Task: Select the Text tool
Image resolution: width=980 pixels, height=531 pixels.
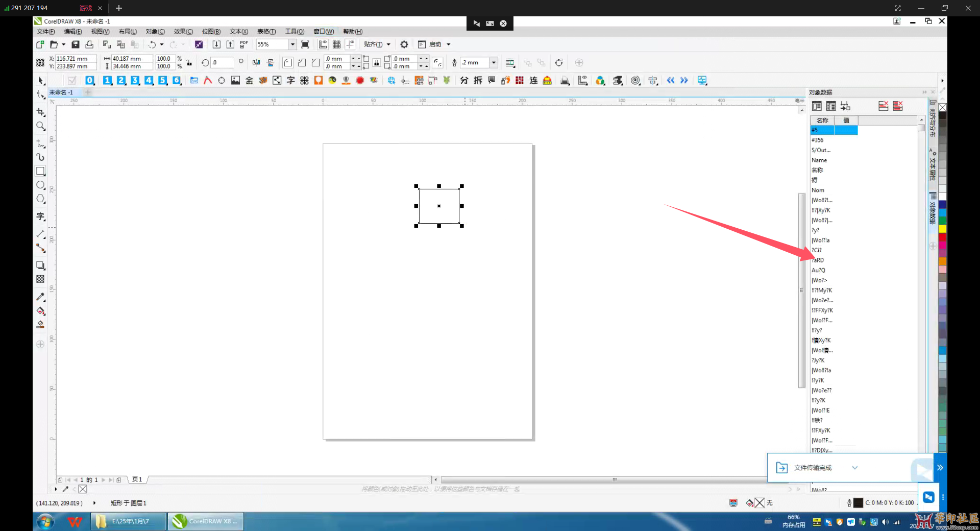Action: click(41, 216)
